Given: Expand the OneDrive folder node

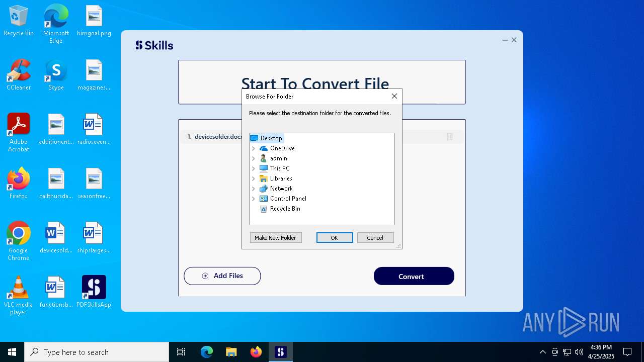Looking at the screenshot, I should pos(254,148).
